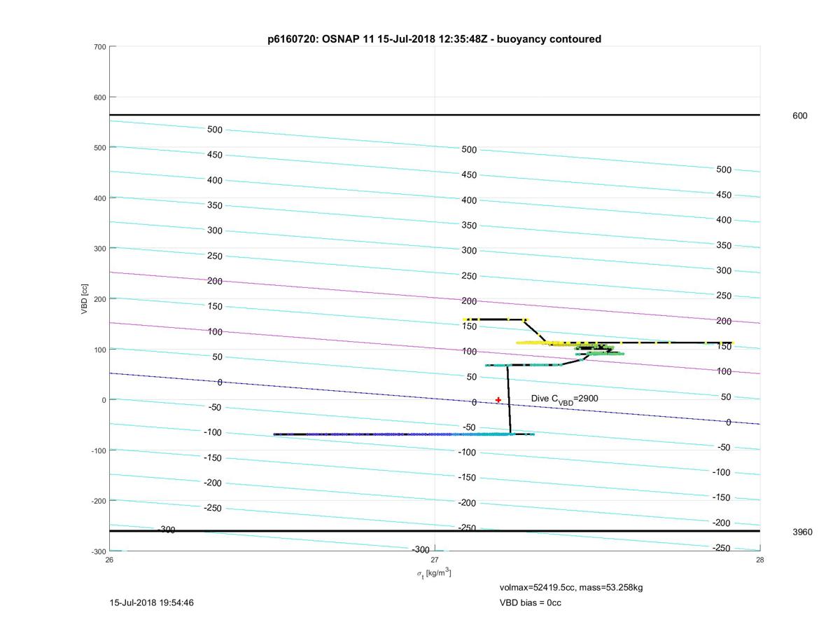Click the x-axis tick label '26'
This screenshot has height=620, width=840.
(x=110, y=560)
